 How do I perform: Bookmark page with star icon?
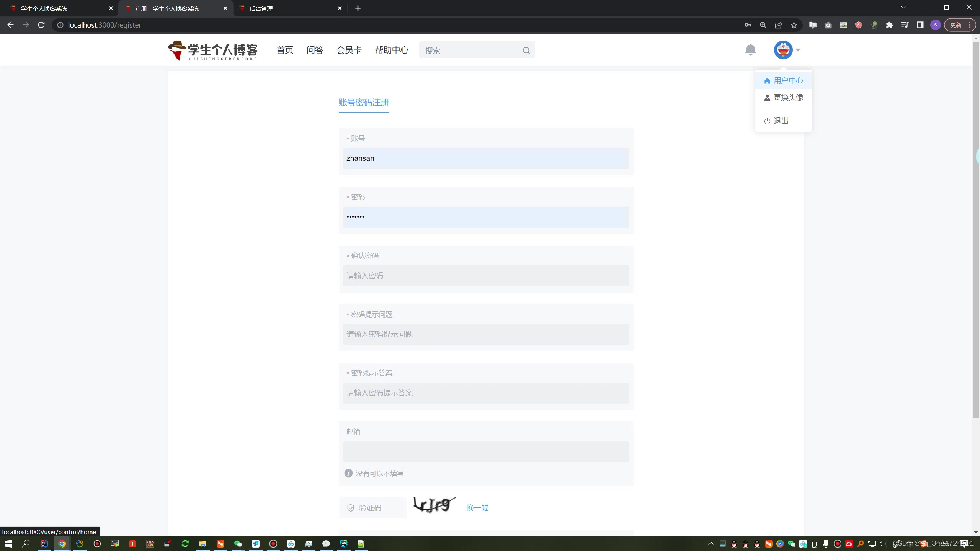[794, 25]
